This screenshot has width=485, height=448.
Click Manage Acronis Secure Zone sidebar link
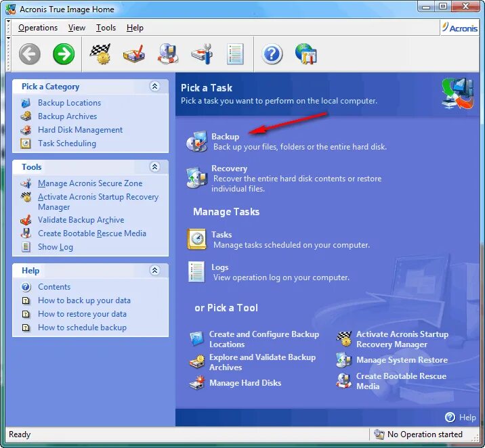[90, 183]
